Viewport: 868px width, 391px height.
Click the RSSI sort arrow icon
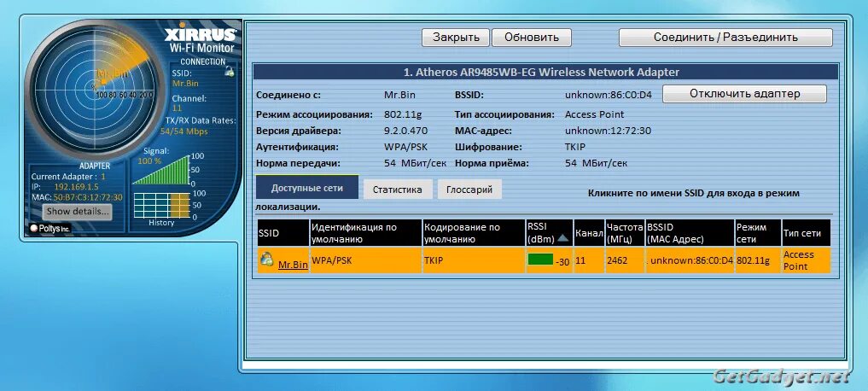coord(563,238)
